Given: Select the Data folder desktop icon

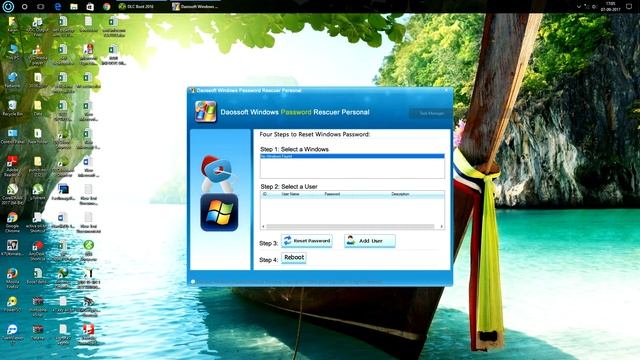Looking at the screenshot, I should (x=38, y=108).
